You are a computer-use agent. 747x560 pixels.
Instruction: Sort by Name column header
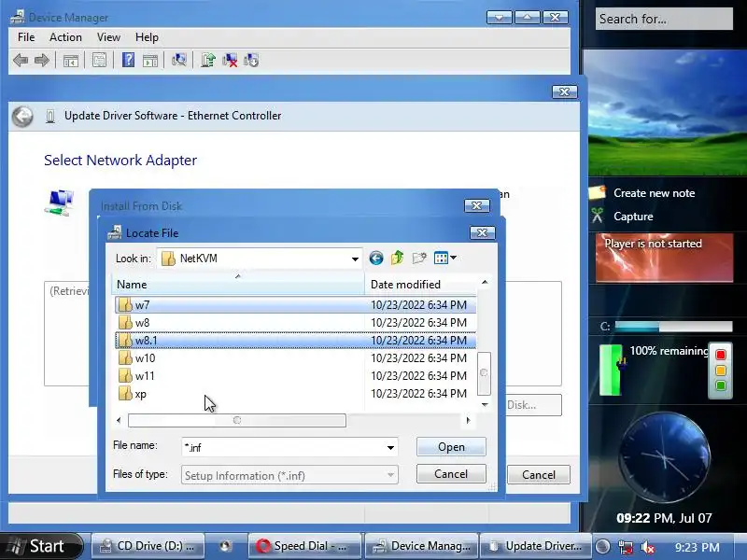point(238,285)
